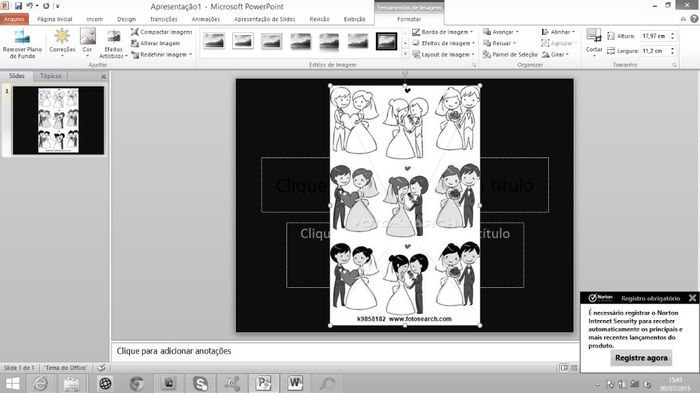Viewport: 700px width, 393px height.
Task: Open Alinhar dropdown
Action: [x=558, y=32]
